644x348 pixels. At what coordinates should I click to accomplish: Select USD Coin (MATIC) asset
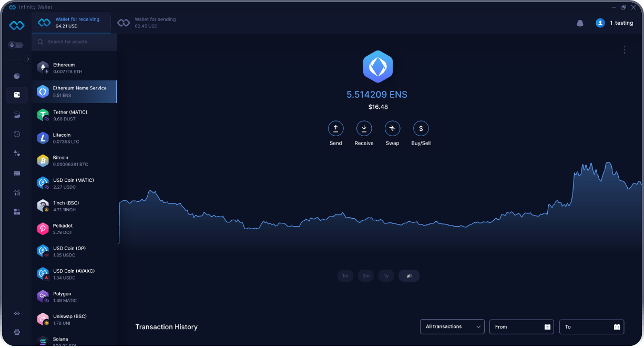coord(74,183)
